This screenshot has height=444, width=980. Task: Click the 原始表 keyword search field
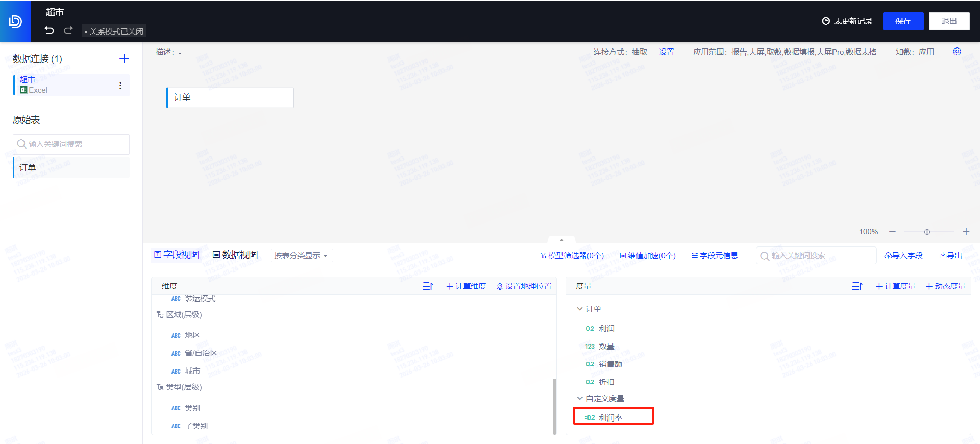[71, 144]
